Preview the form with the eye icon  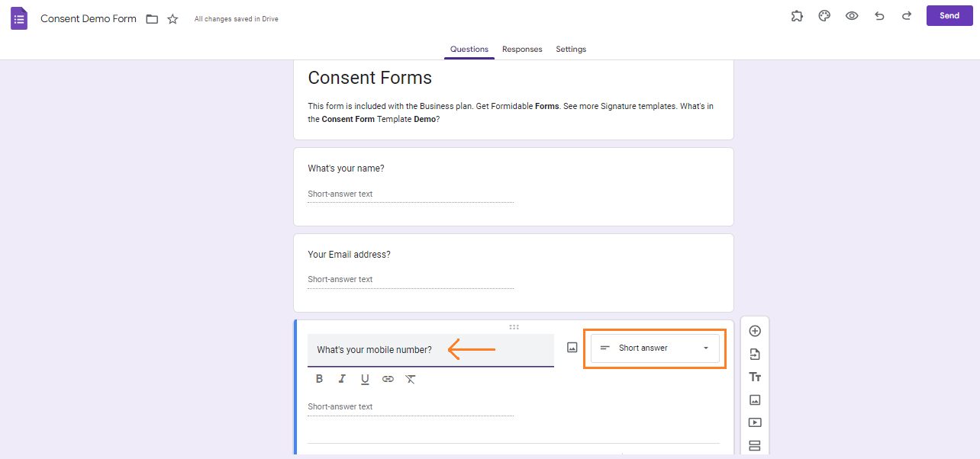coord(852,15)
